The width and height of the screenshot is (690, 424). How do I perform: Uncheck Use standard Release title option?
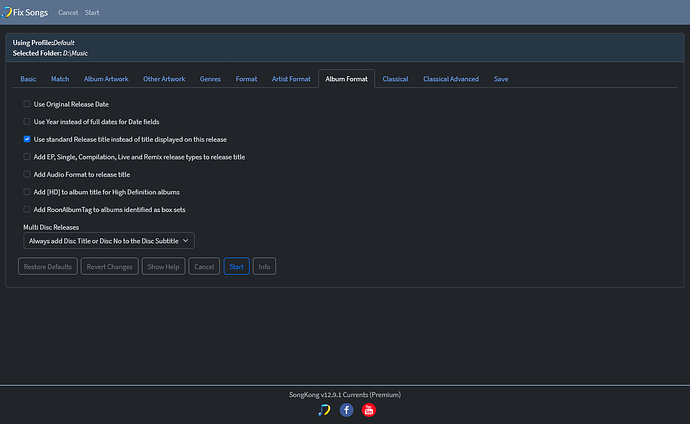click(27, 139)
